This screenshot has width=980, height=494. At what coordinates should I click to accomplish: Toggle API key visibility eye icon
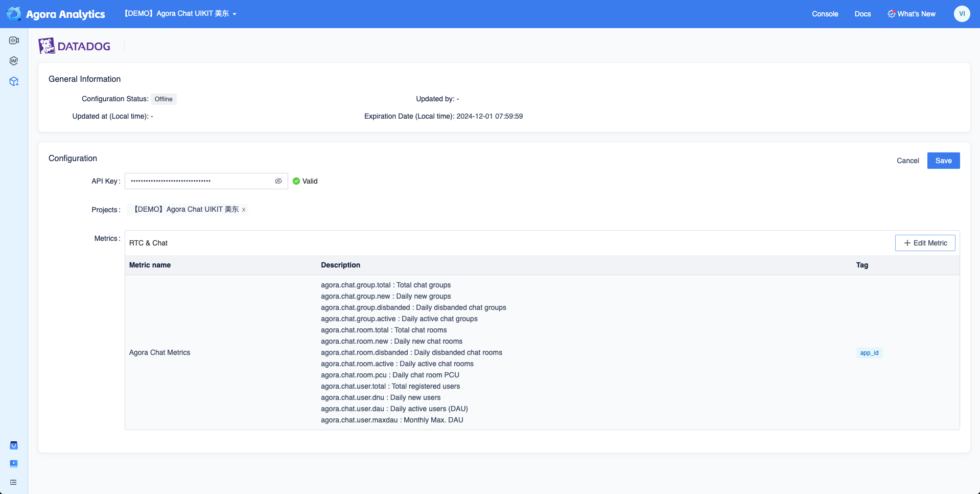pos(278,181)
